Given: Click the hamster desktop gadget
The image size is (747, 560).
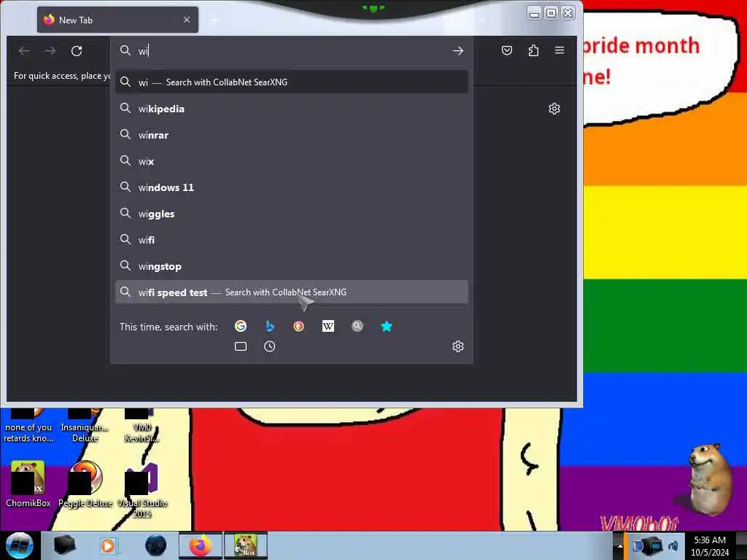Looking at the screenshot, I should click(x=709, y=480).
